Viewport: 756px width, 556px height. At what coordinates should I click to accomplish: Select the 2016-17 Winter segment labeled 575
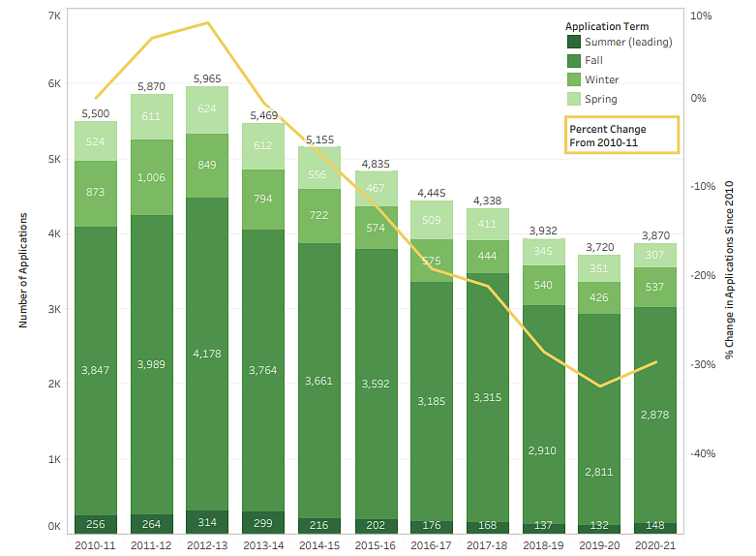click(431, 261)
